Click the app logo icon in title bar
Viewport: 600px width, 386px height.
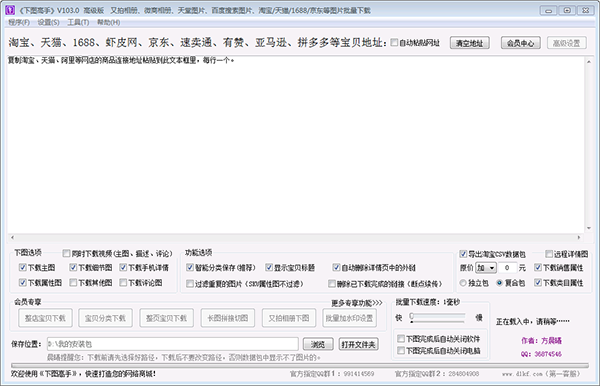coord(10,10)
